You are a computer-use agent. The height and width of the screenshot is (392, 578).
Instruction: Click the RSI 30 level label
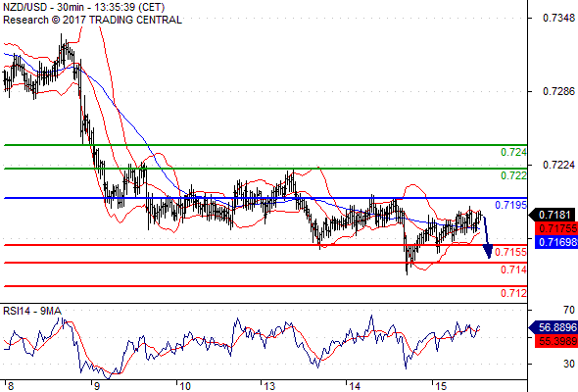pyautogui.click(x=569, y=364)
